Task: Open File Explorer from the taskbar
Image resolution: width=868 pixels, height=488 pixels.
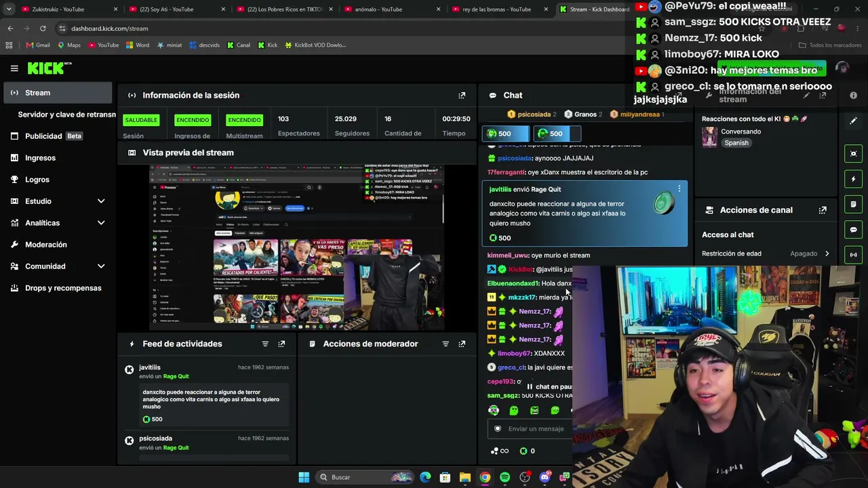Action: pos(465,477)
